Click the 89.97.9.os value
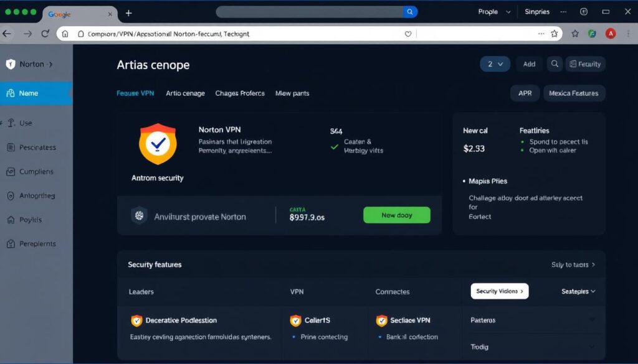The image size is (638, 364). [x=307, y=217]
